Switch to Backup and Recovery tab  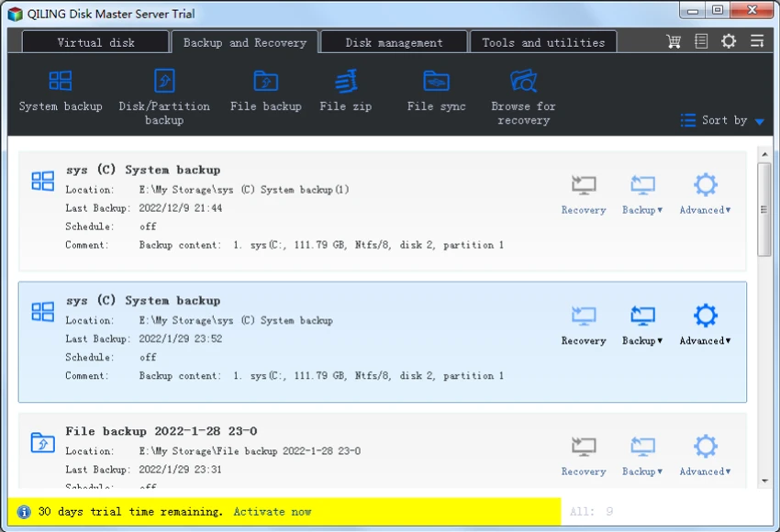pos(245,42)
